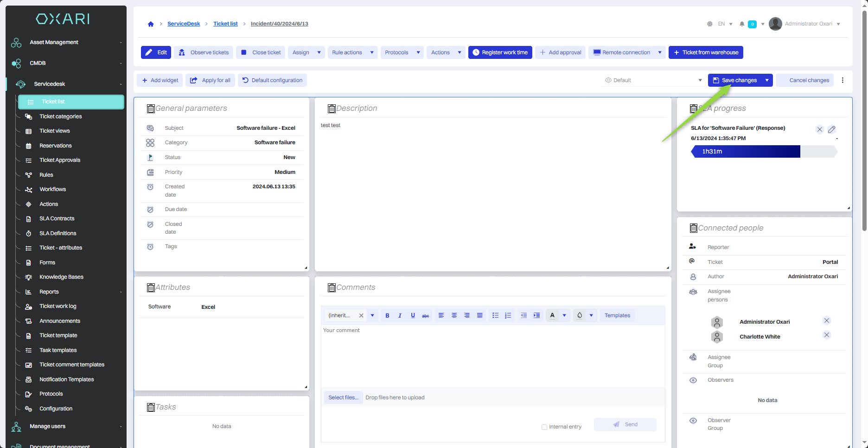Open the ServiceDesk breadcrumb link

[x=184, y=24]
